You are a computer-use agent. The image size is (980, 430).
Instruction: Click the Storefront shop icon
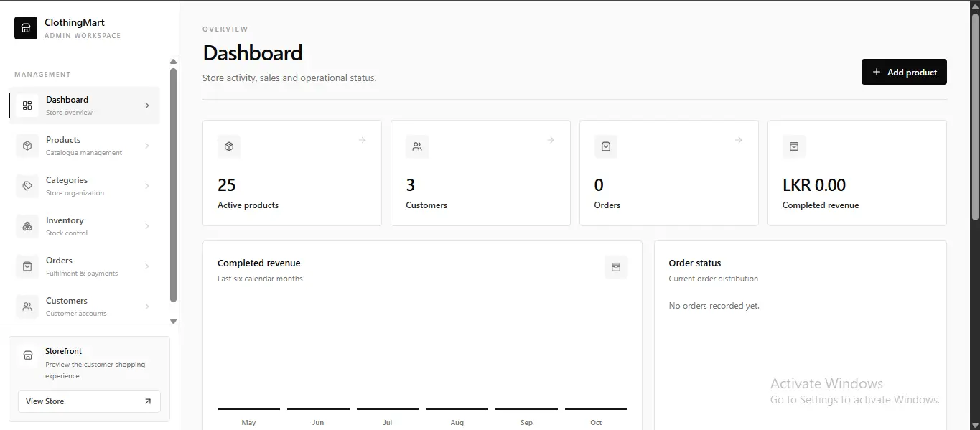pyautogui.click(x=28, y=355)
